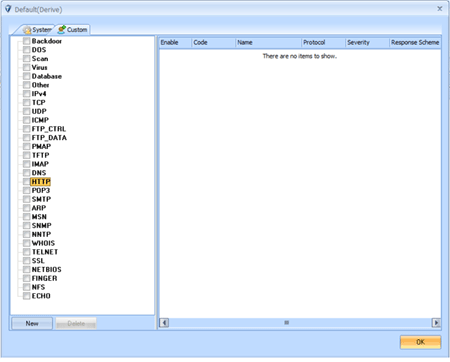
Task: Select the FTP_CTRL tree item
Action: click(x=49, y=129)
